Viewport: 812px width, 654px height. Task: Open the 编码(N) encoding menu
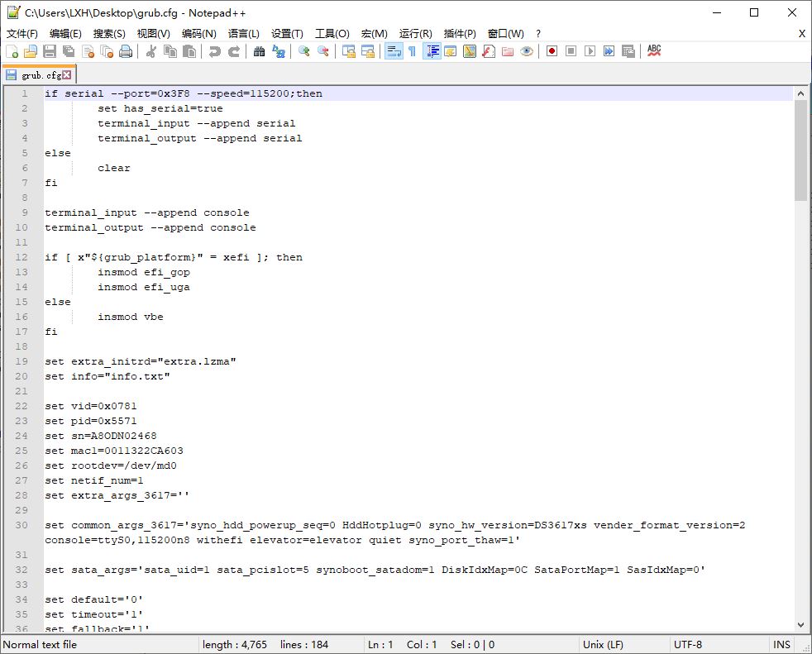(198, 33)
